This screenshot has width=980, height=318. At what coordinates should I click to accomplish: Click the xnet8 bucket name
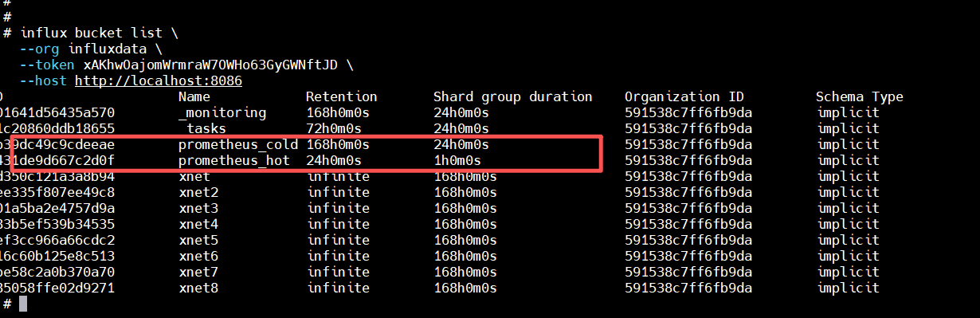(198, 289)
